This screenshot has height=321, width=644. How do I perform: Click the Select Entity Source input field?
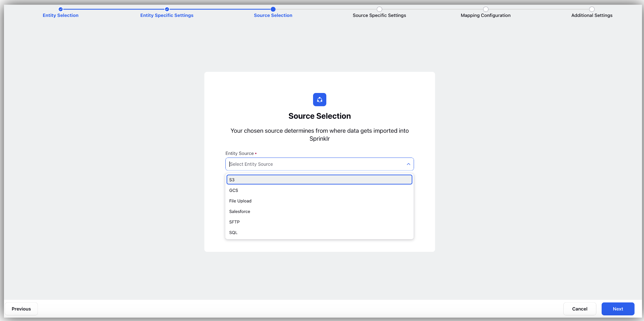click(319, 164)
